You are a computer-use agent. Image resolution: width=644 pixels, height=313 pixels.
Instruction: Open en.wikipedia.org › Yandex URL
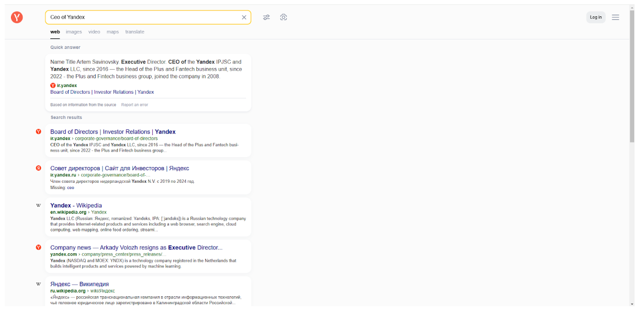pyautogui.click(x=78, y=213)
